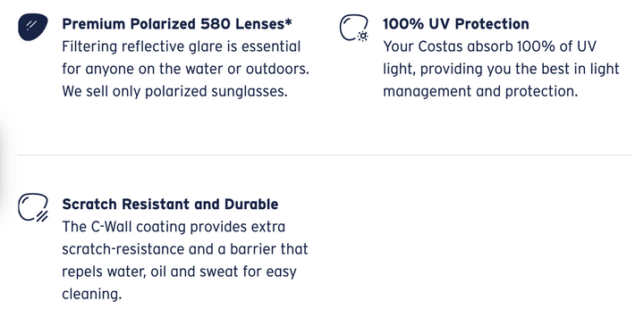Click the line 'management and protection.'
Screen dimensions: 644x326
[x=480, y=91]
